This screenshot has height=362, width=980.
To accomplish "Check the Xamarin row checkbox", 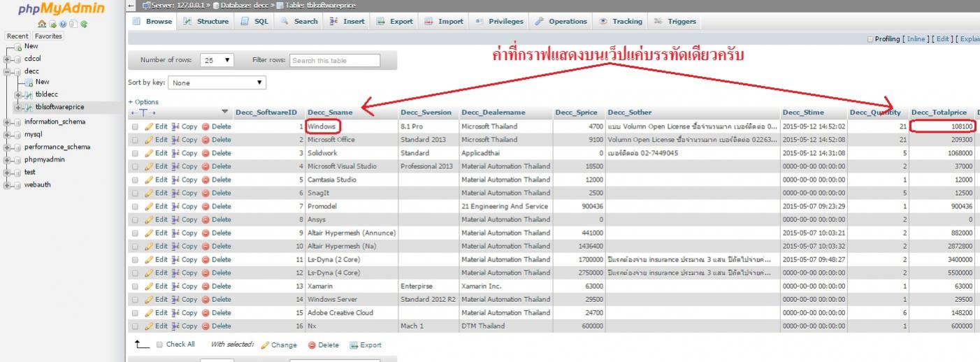I will pyautogui.click(x=135, y=286).
